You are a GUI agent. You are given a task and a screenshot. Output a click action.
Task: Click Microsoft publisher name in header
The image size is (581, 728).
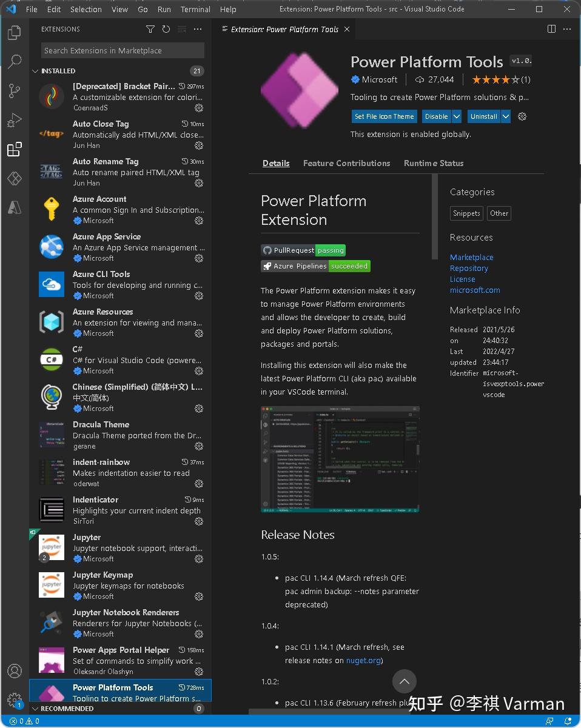[x=380, y=79]
